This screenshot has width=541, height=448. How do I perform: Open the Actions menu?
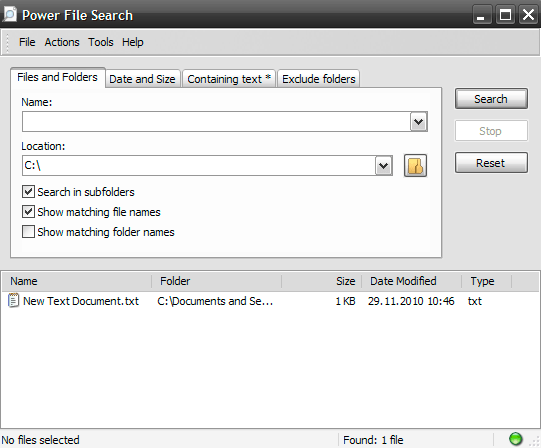(62, 42)
